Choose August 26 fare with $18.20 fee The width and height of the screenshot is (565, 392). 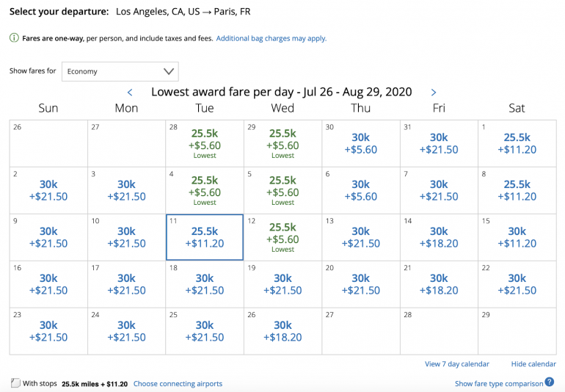click(x=282, y=331)
